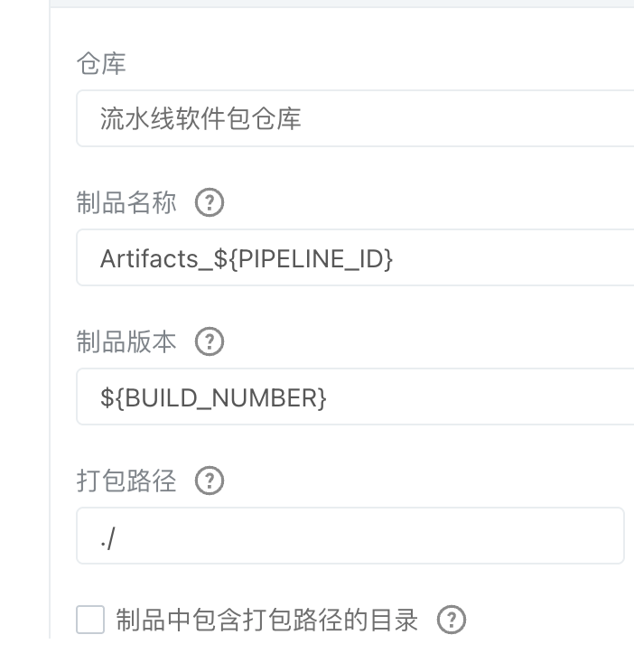Click the 制品中包含打包路径的目录 checkbox label text
The image size is (634, 672).
266,620
